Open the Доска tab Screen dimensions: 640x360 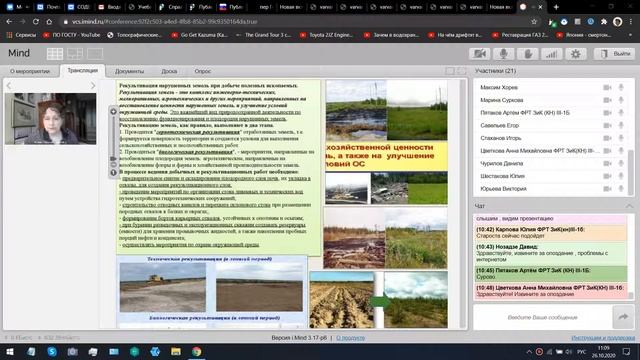click(169, 71)
